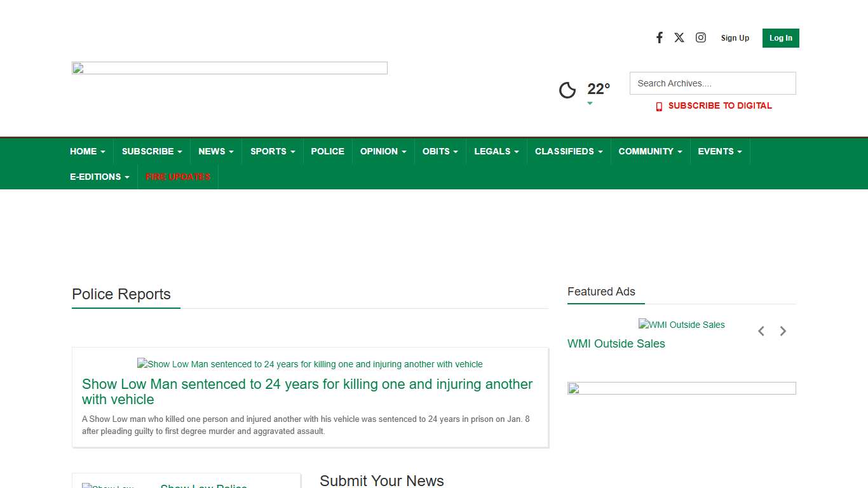Click the moon weather icon
The image size is (868, 488).
pyautogui.click(x=567, y=90)
